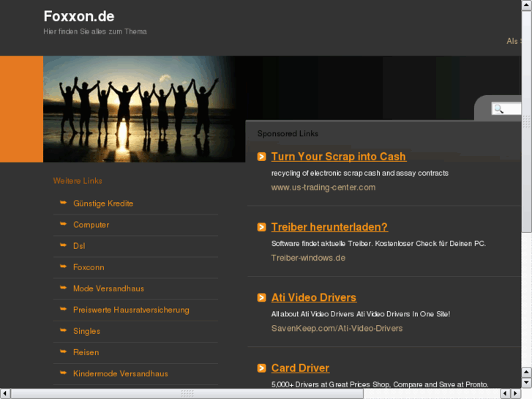Image resolution: width=532 pixels, height=399 pixels.
Task: Click arrow bullet beside Computer
Action: 63,224
